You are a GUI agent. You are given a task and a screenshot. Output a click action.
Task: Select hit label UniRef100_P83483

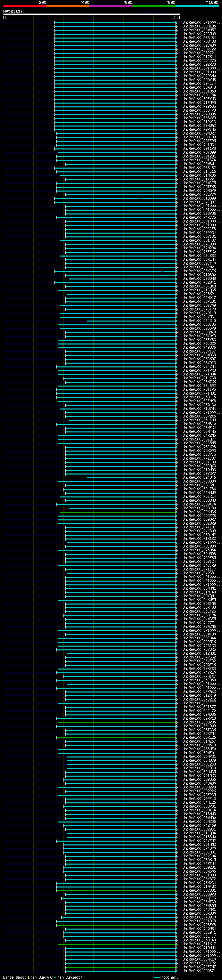[199, 41]
